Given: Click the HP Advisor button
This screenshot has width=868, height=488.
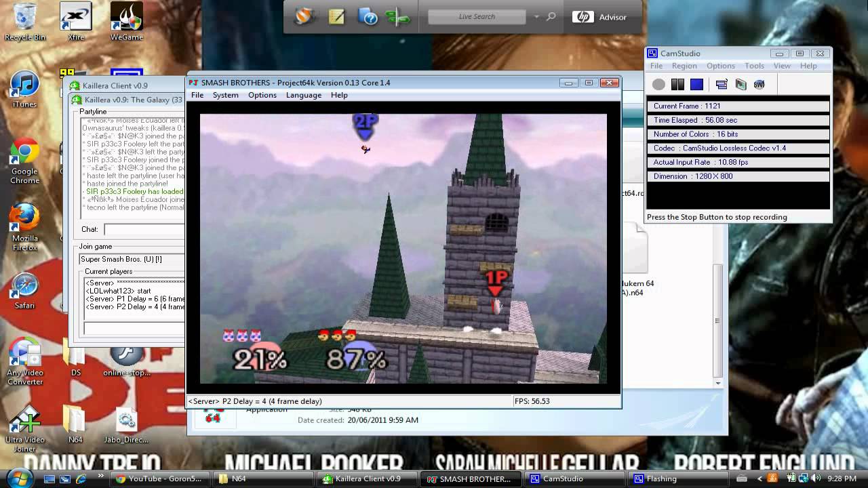Looking at the screenshot, I should coord(600,17).
